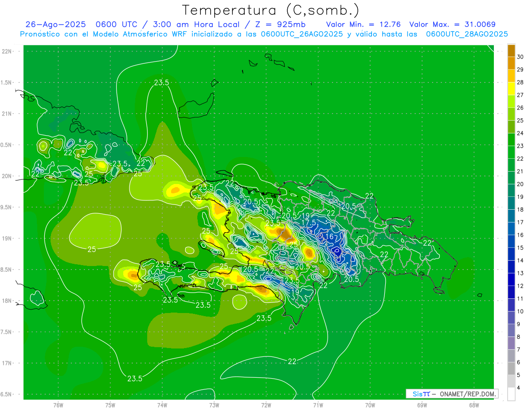Click the "Valor Min. = 12.76" readout

point(364,24)
